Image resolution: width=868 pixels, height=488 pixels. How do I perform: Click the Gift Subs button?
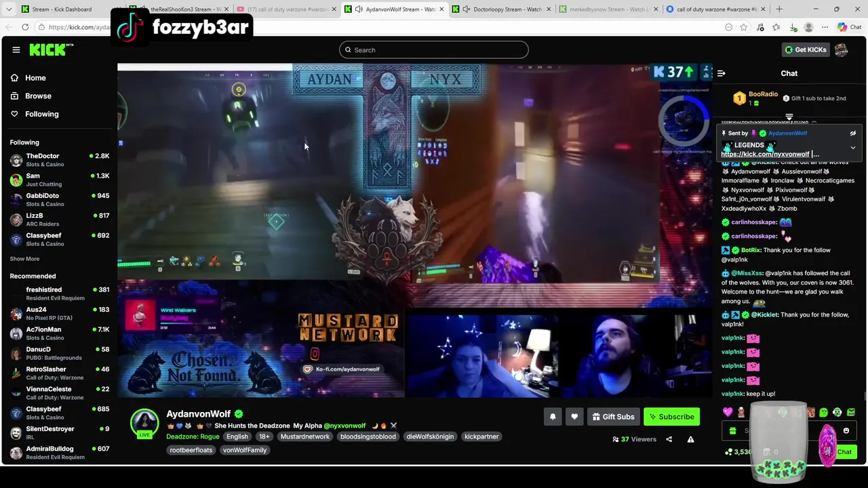click(613, 417)
